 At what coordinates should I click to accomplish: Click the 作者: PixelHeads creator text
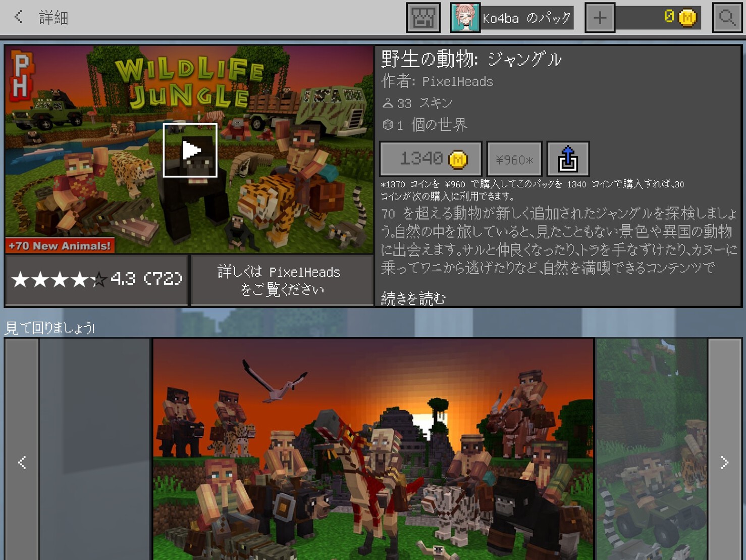pos(437,81)
